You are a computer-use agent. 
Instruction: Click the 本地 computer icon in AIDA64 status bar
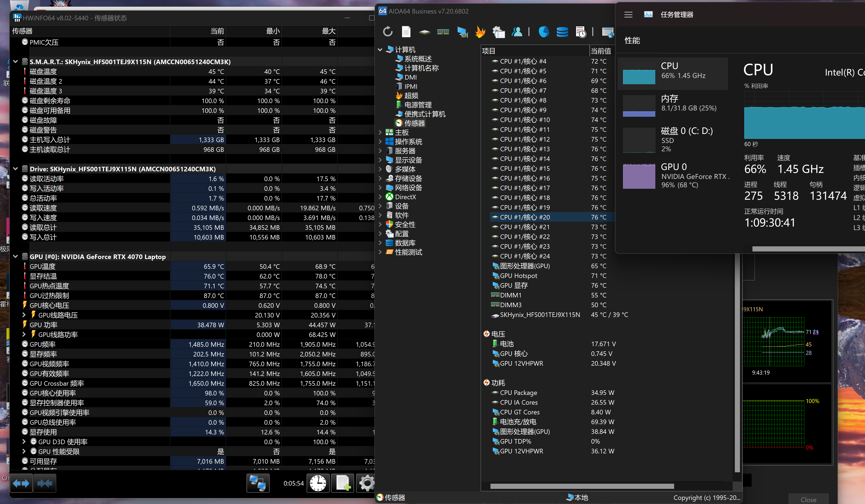click(570, 497)
